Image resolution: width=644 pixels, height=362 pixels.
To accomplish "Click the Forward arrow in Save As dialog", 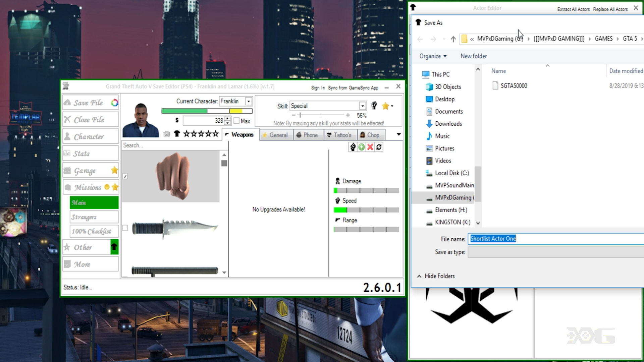I will pos(433,39).
